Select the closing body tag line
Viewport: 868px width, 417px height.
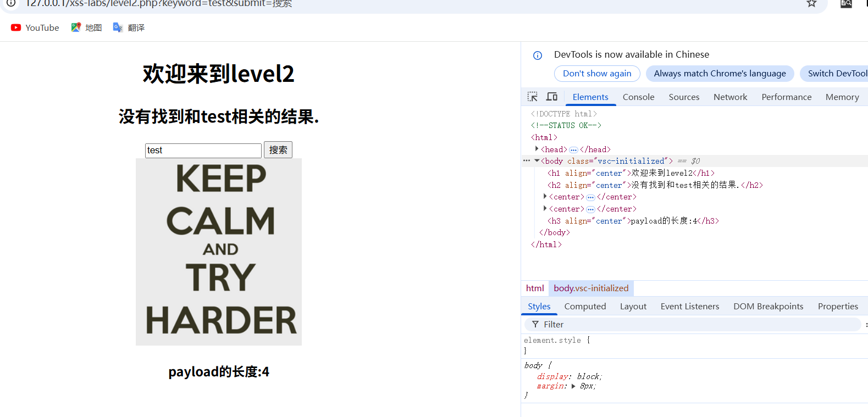click(x=555, y=233)
